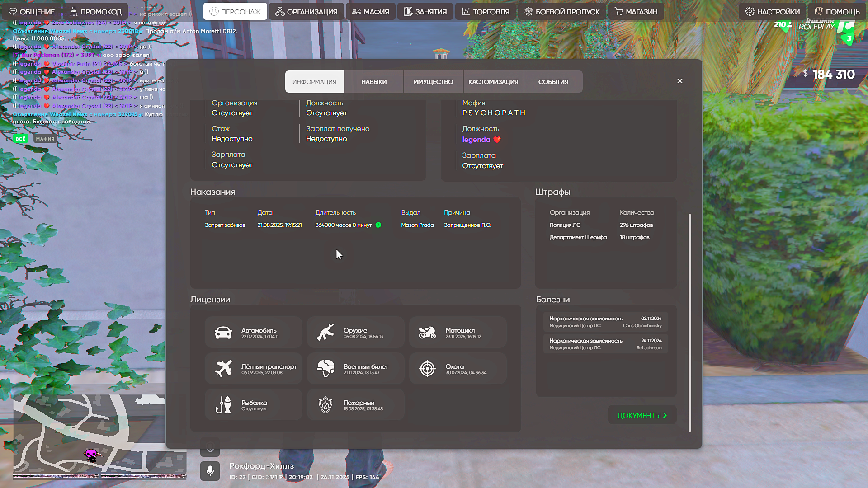Click the character panel vertical scrollbar
Image resolution: width=868 pixels, height=488 pixels.
[x=690, y=323]
